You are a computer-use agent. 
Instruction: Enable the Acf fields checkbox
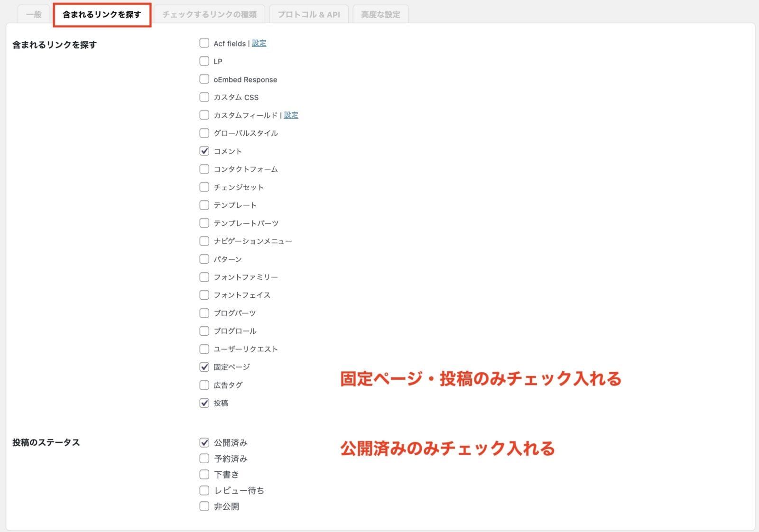(x=204, y=43)
